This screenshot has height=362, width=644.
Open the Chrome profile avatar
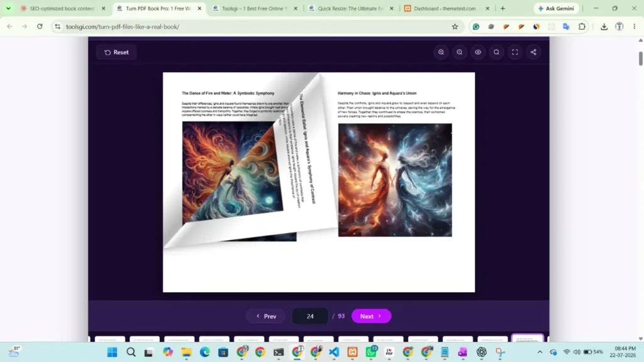(x=619, y=26)
